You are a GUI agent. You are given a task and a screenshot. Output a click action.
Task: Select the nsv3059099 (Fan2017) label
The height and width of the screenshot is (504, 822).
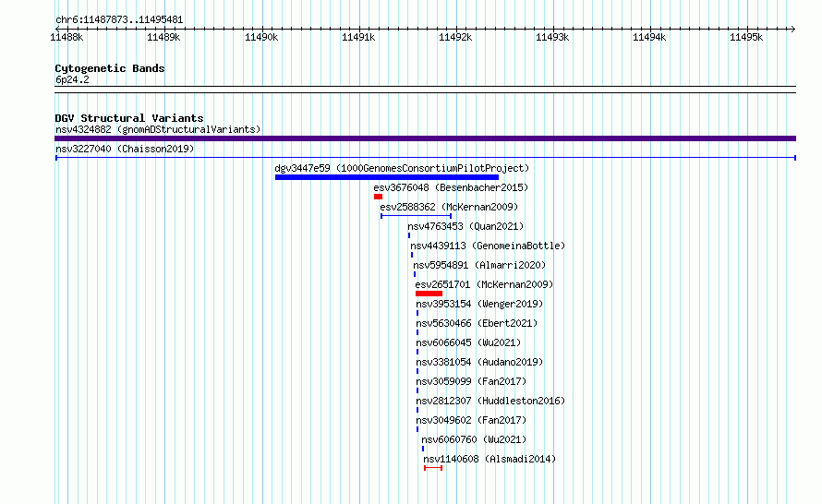[471, 381]
